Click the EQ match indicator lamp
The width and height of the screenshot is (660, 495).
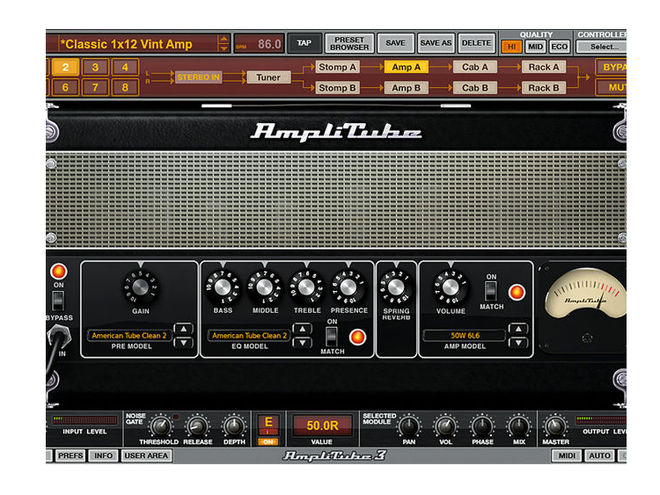point(357,337)
